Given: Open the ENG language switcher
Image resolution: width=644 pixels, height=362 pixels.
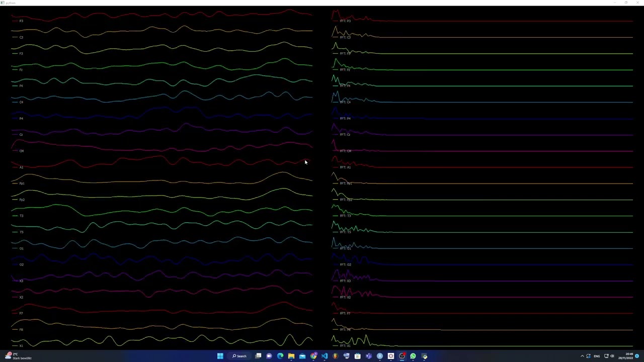Looking at the screenshot, I should point(597,356).
